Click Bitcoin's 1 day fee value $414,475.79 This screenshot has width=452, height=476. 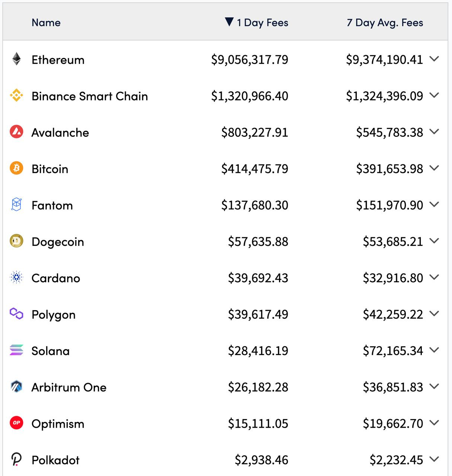pyautogui.click(x=255, y=169)
